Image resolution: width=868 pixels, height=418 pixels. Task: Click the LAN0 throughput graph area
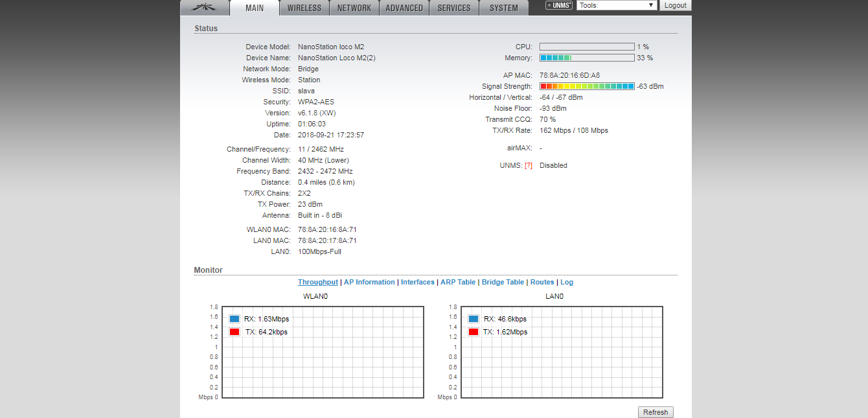(x=562, y=352)
